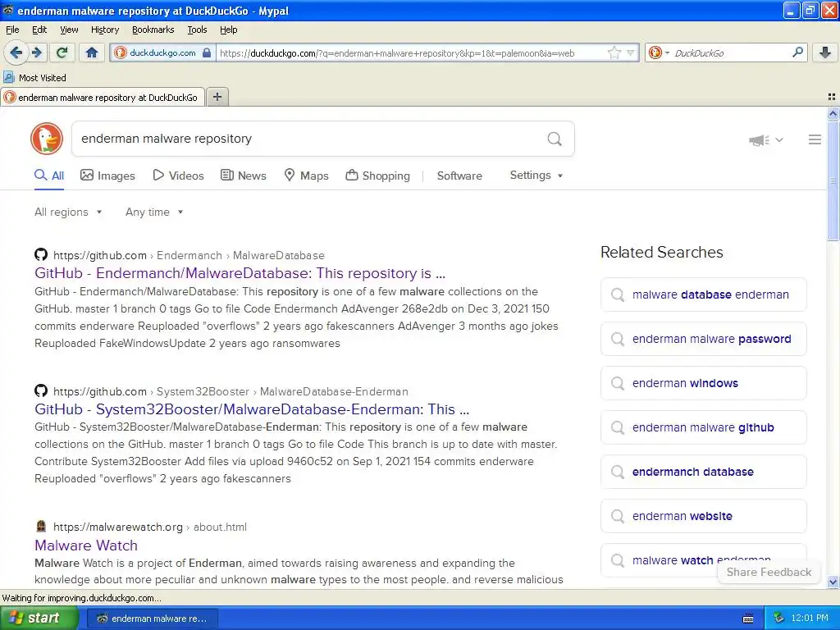Expand the chevron next to the megaphone
This screenshot has height=630, width=840.
tap(779, 139)
